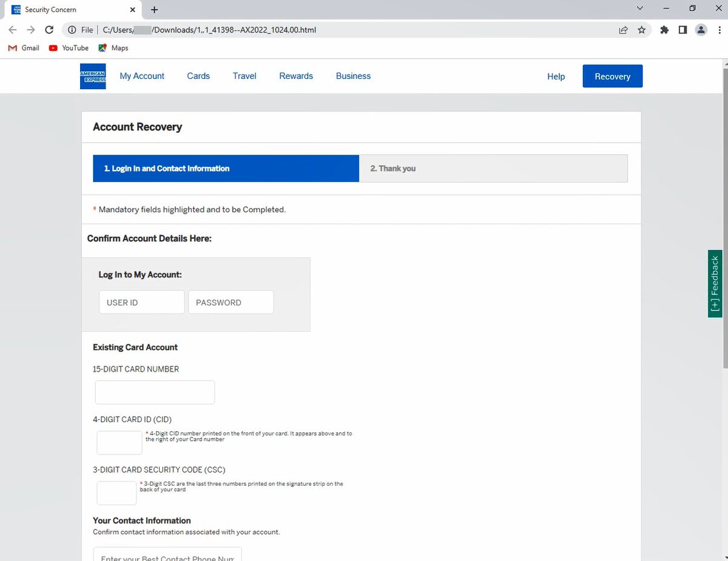Select step 1 Login In and Contact Information
The image size is (728, 561).
click(226, 169)
